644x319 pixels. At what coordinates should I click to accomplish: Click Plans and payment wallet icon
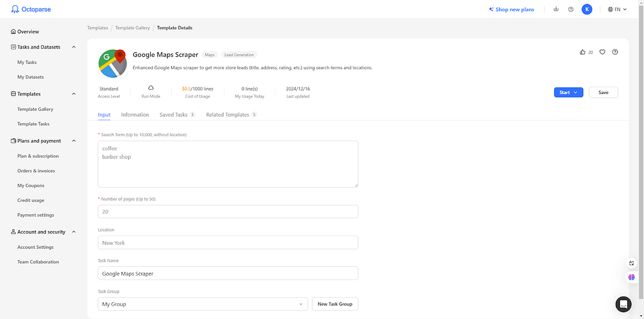[14, 141]
